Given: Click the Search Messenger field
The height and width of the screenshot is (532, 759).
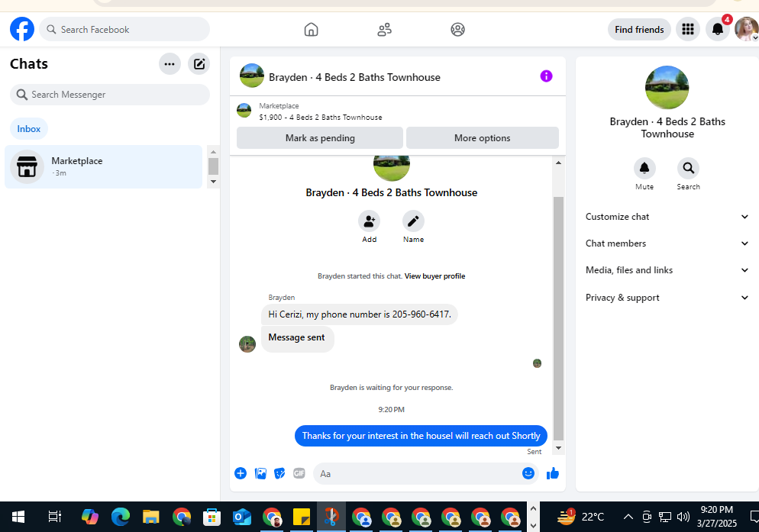Looking at the screenshot, I should coord(110,95).
